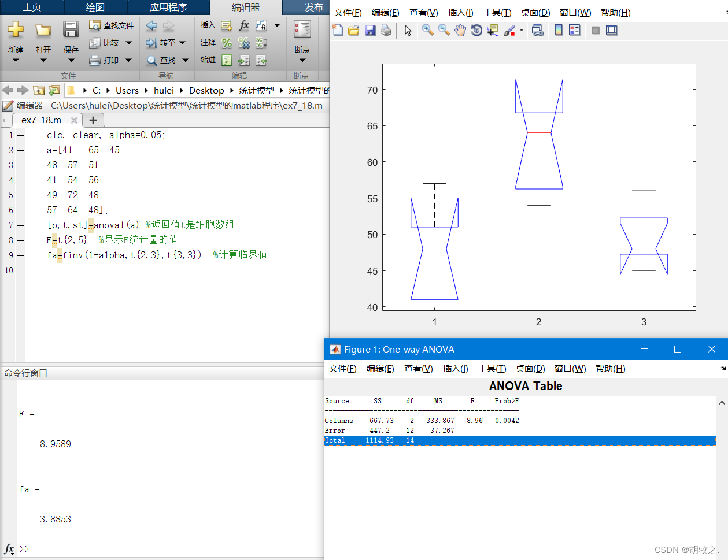
Task: Open Help (帮助) menu in boxplot figure
Action: [615, 13]
